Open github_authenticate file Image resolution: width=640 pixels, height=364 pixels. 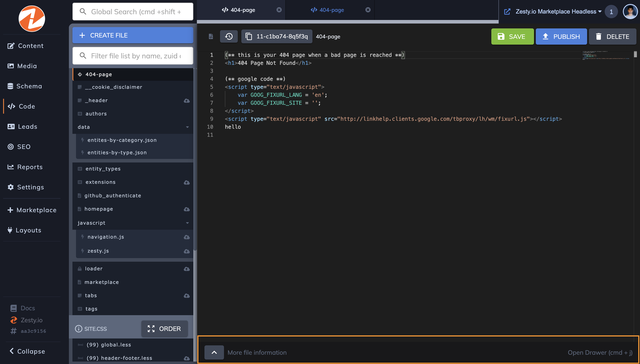pos(133,196)
